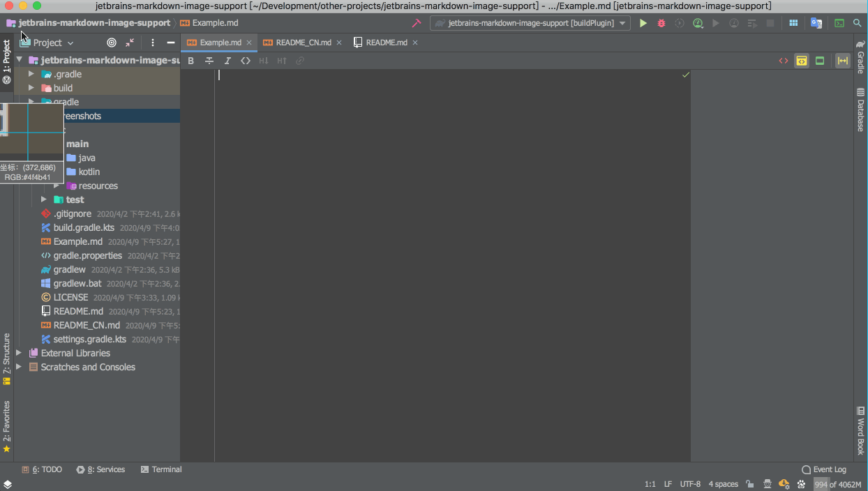Click the UTF-8 encoding indicator
This screenshot has height=491, width=868.
click(690, 484)
